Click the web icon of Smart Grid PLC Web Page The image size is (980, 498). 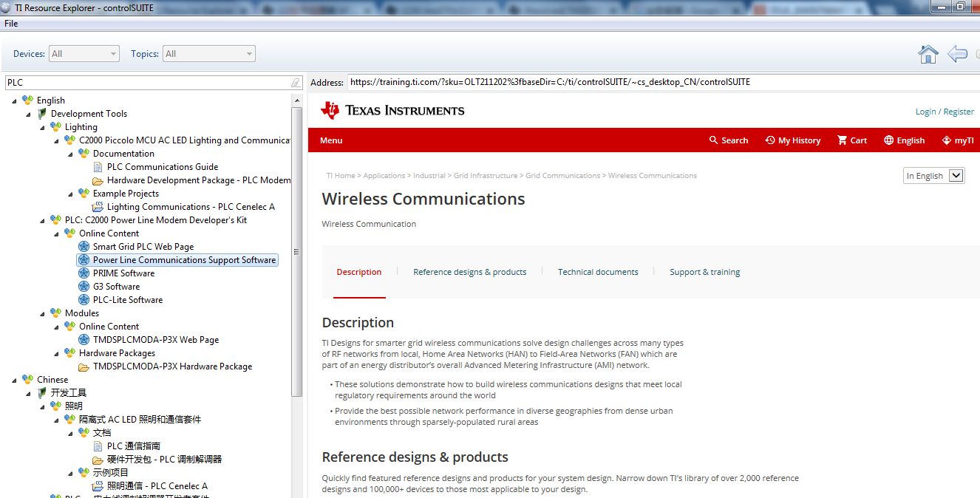[84, 247]
